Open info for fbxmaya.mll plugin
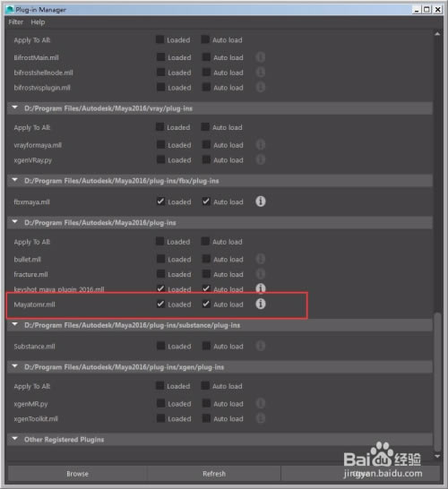448x489 pixels. coord(261,202)
